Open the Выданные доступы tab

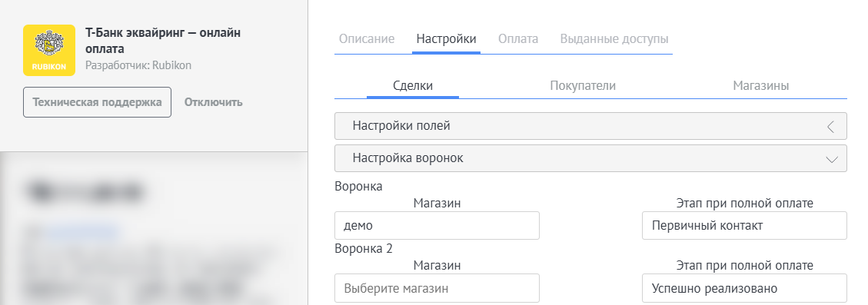[614, 39]
